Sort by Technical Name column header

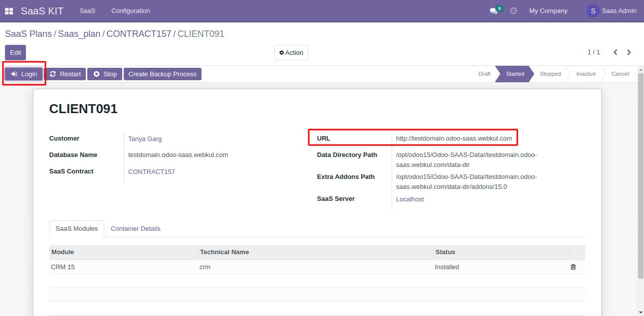pos(315,252)
